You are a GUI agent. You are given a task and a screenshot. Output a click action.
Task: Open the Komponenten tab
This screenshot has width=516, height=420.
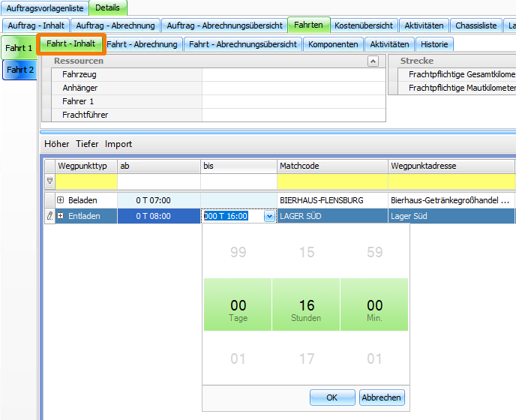click(334, 44)
